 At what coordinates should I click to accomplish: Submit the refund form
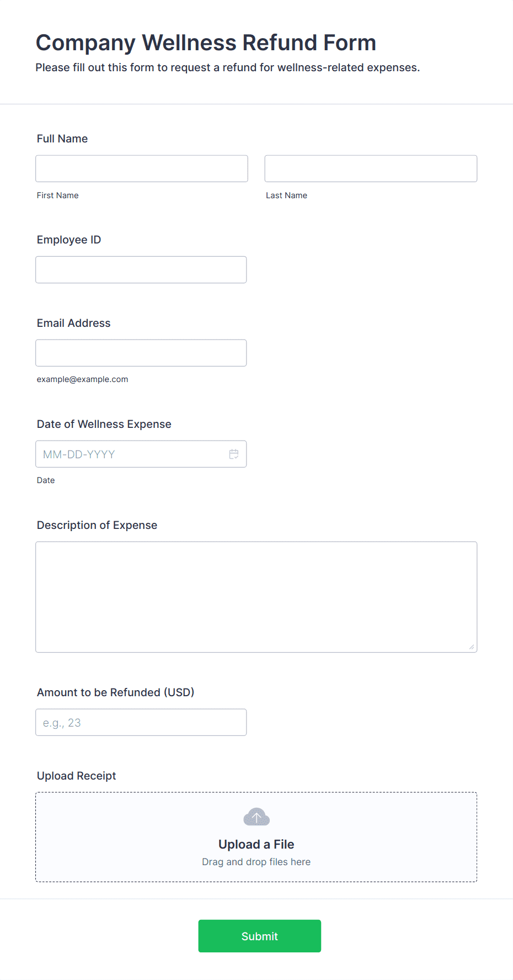260,936
